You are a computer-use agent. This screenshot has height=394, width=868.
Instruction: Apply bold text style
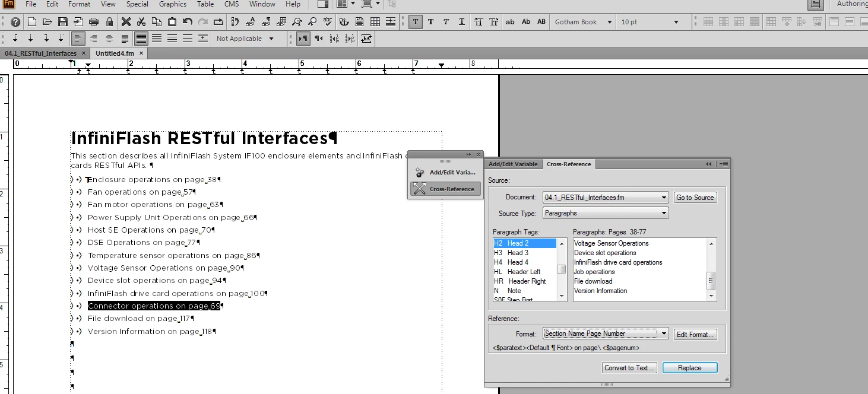coord(430,22)
